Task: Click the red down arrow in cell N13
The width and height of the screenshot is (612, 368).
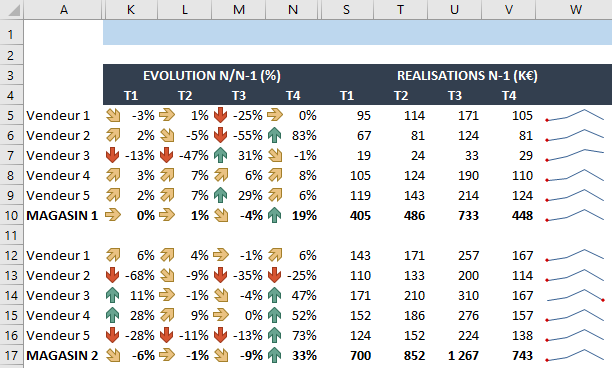Action: point(274,275)
